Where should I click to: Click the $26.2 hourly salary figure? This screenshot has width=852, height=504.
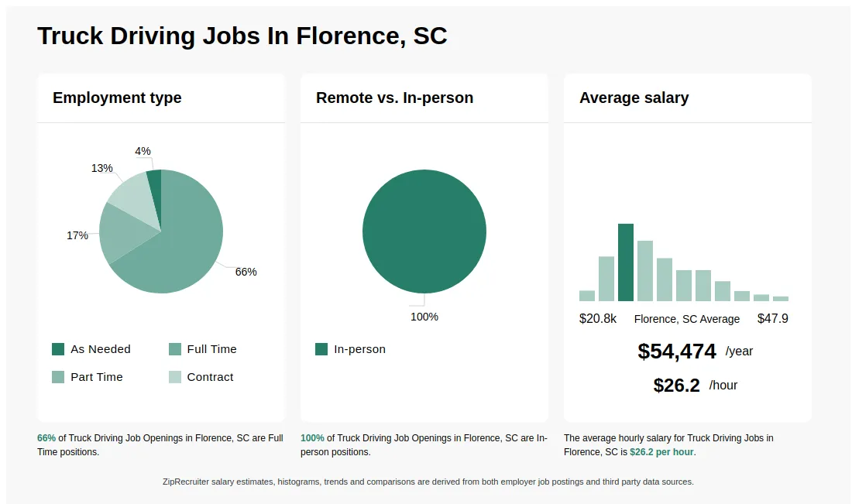tap(676, 386)
